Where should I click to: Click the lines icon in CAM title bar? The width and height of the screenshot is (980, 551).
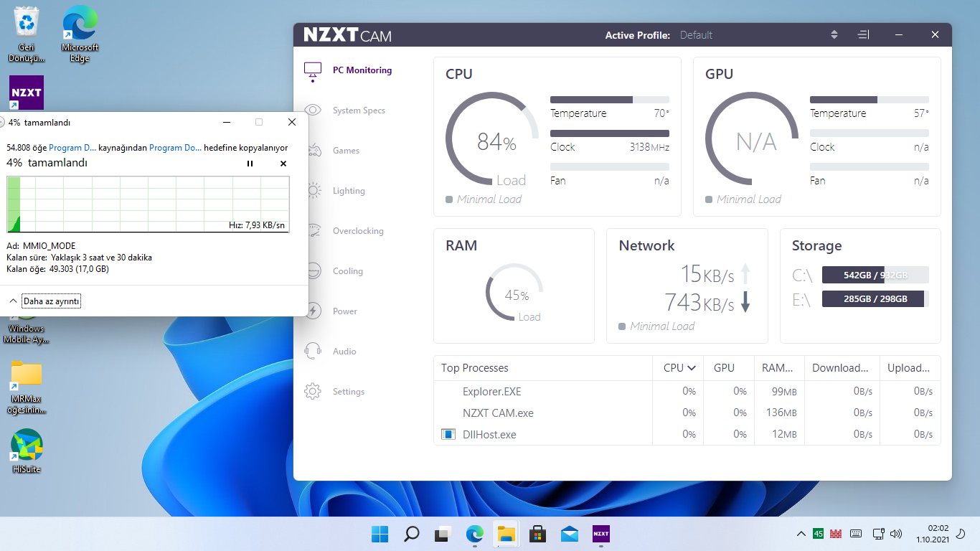[864, 35]
